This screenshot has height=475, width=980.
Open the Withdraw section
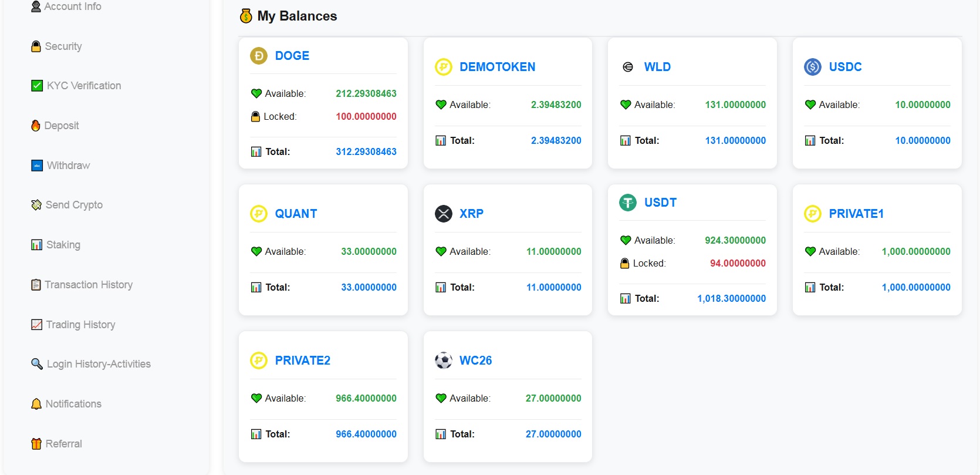(x=68, y=166)
